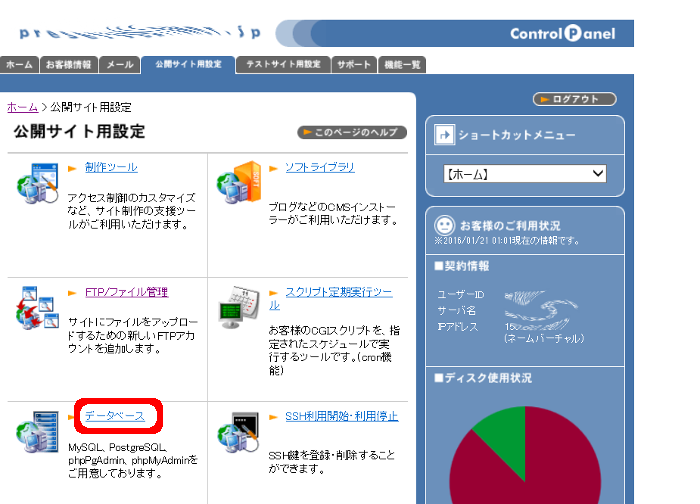Click the サーバ名 label

point(457,311)
